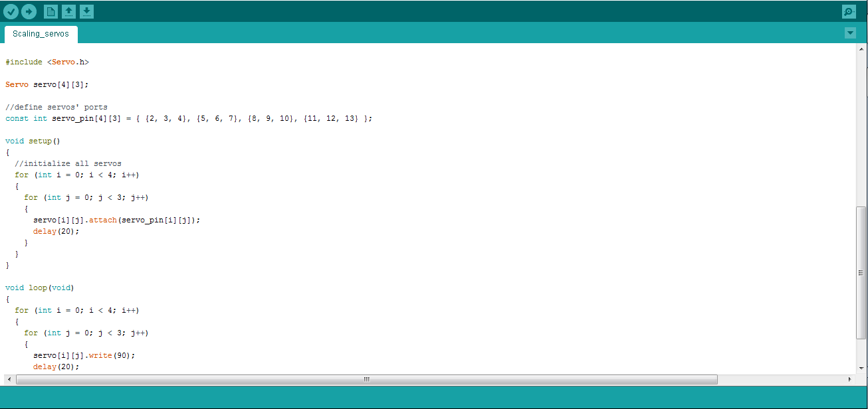Click the message console area below editor
This screenshot has width=868, height=409.
[x=432, y=398]
